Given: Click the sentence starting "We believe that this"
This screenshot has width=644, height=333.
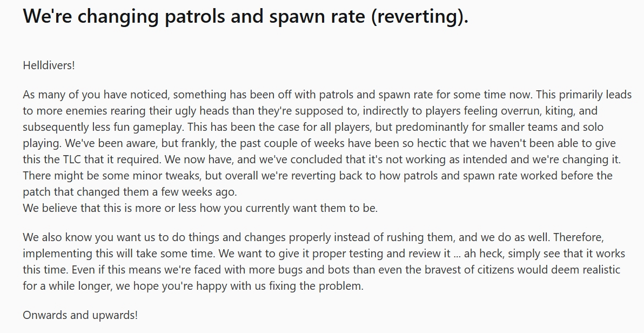Looking at the screenshot, I should (x=200, y=208).
